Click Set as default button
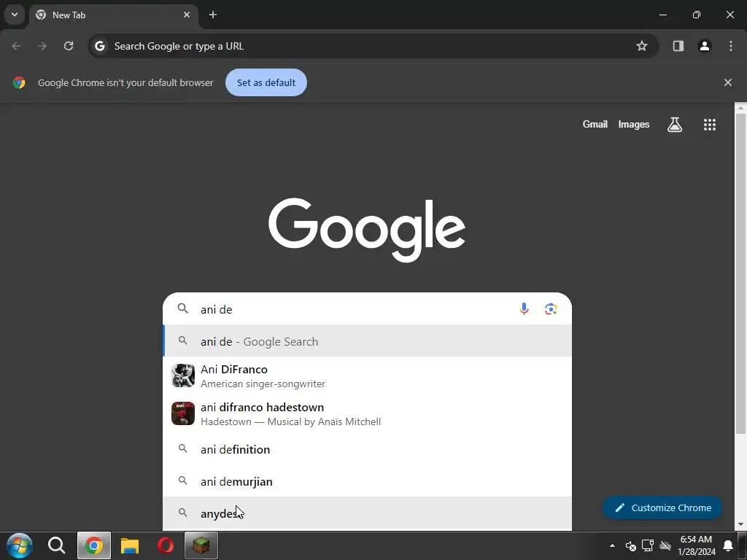Screen dimensions: 747x560 (x=266, y=82)
